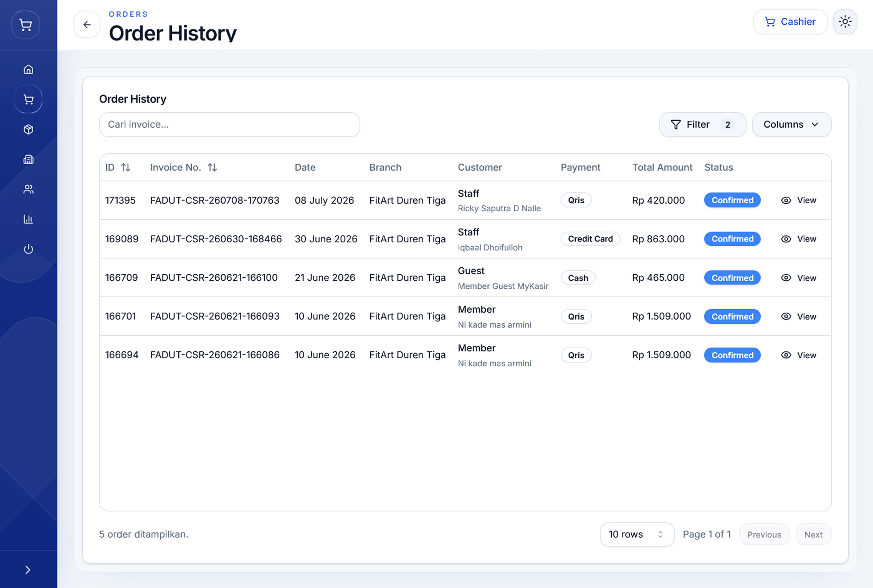
Task: Open the Products box icon in sidebar
Action: [x=28, y=129]
